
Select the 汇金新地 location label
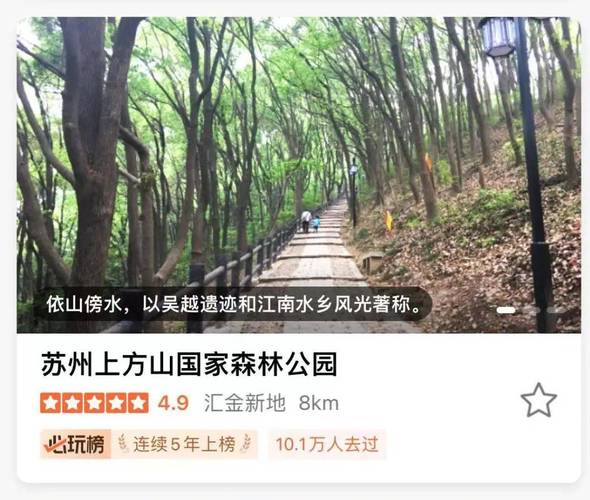245,403
